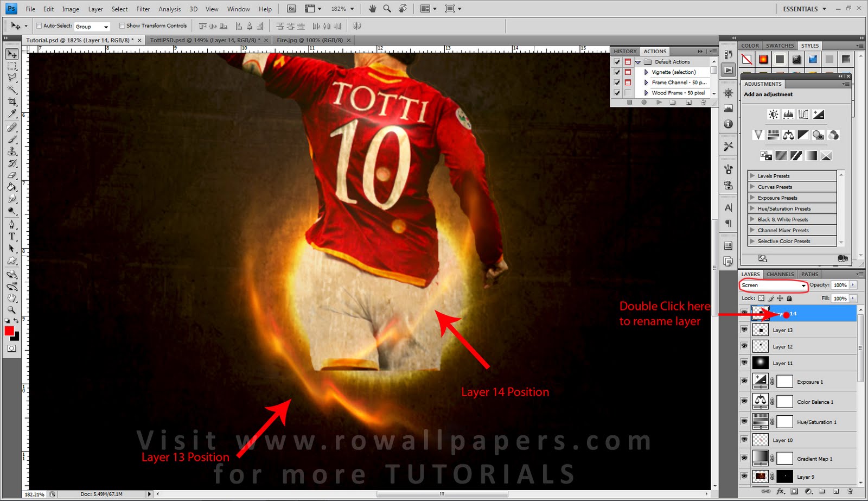Switch to the Channels tab
868x501 pixels.
click(780, 274)
